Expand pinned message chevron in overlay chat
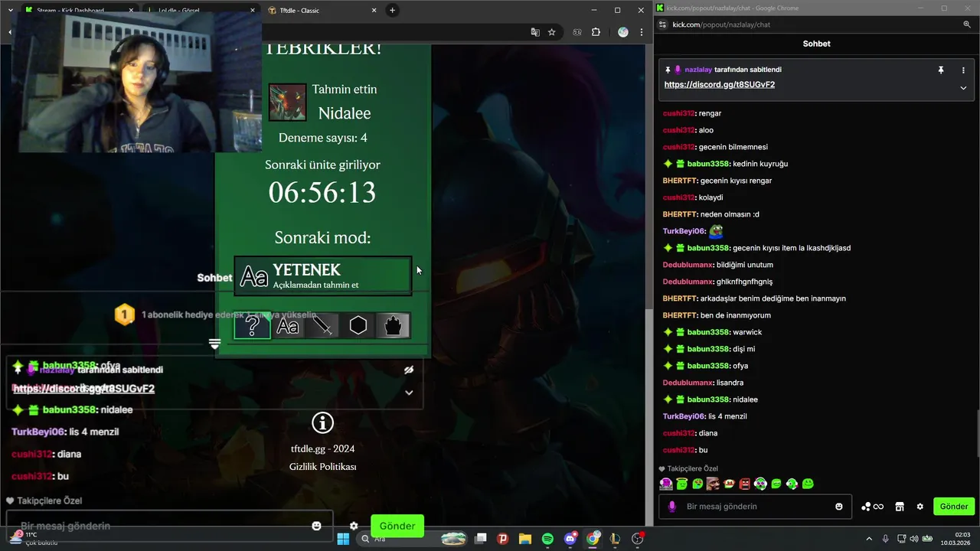This screenshot has width=980, height=551. point(409,393)
